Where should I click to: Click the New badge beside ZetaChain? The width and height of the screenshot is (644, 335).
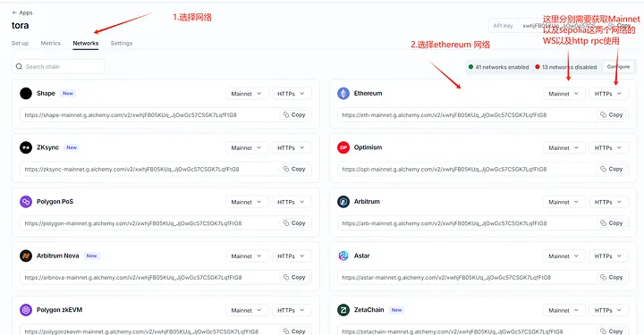[x=396, y=310]
